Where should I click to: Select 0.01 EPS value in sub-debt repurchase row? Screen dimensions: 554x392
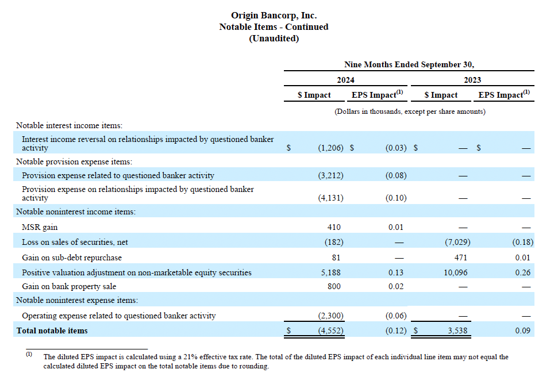522,258
